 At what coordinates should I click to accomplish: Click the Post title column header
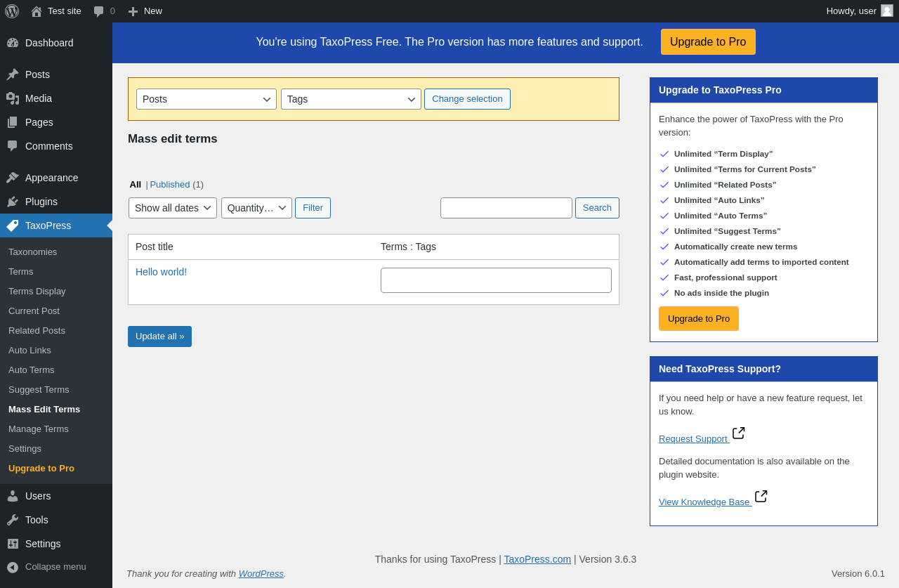(x=155, y=247)
